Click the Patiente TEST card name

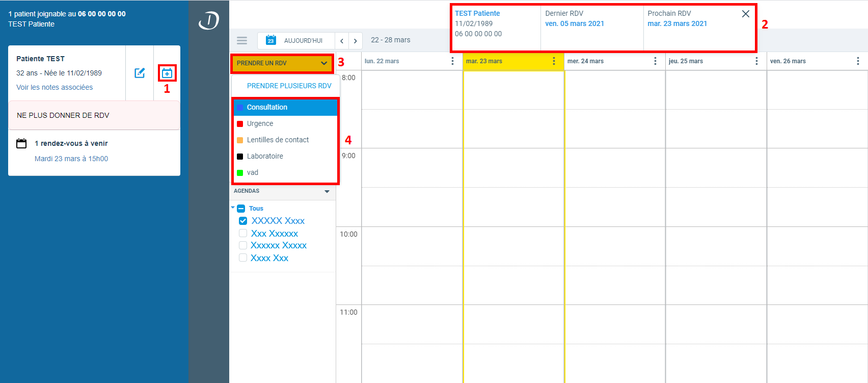40,59
